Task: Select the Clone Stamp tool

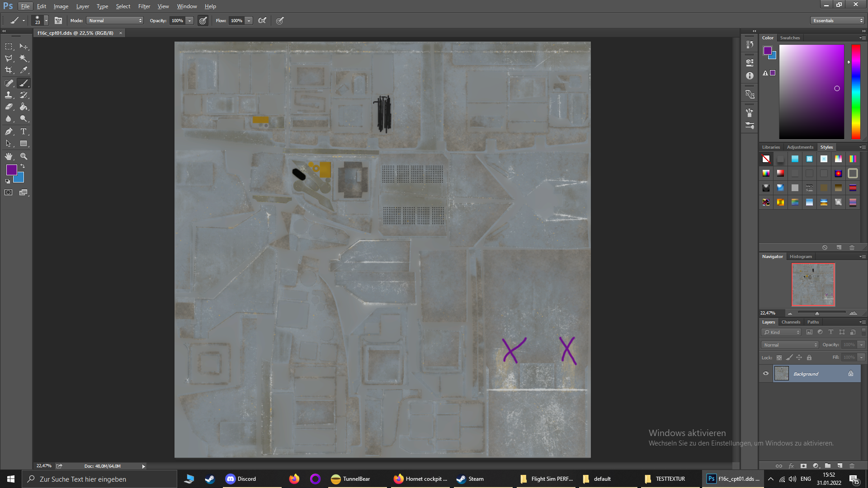Action: (9, 95)
